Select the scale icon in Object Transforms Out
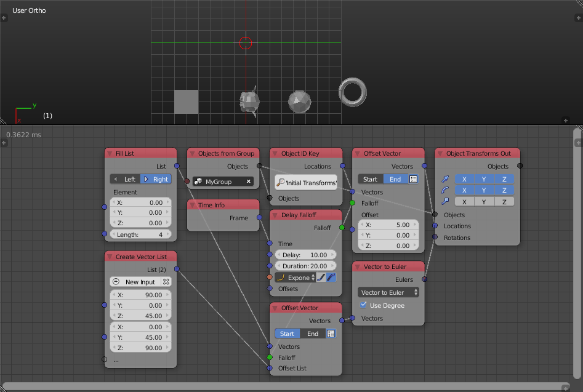 pyautogui.click(x=444, y=201)
